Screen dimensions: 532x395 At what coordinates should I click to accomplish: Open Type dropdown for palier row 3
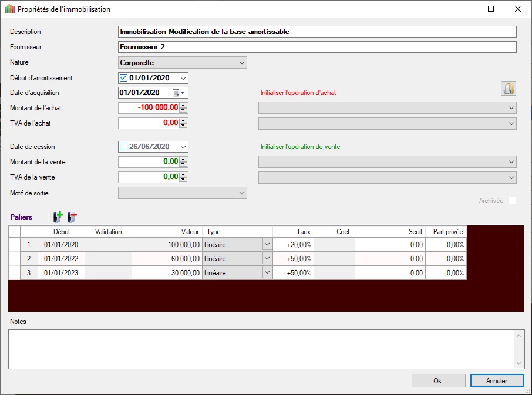tap(267, 272)
